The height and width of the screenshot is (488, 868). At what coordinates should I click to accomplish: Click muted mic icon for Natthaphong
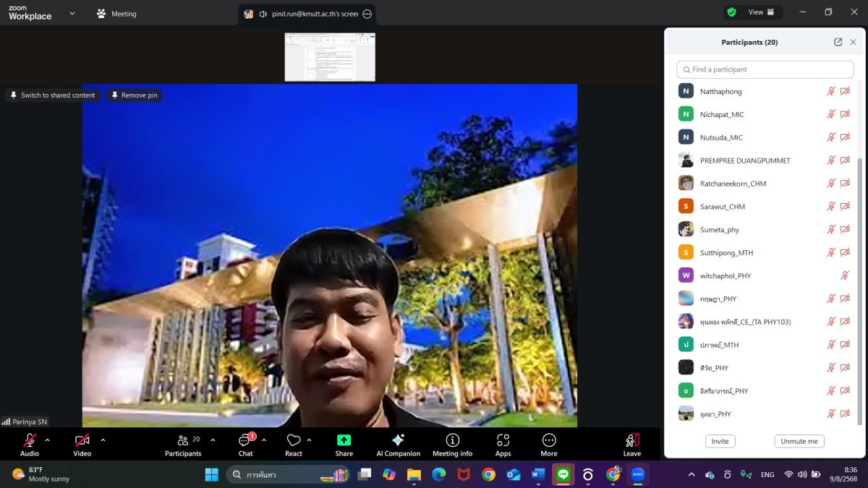(x=831, y=91)
